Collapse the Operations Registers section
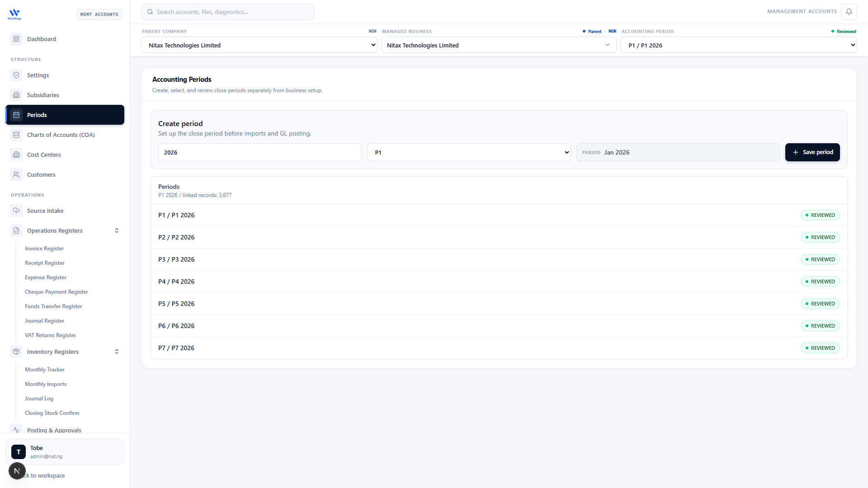This screenshot has width=868, height=488. (x=117, y=230)
